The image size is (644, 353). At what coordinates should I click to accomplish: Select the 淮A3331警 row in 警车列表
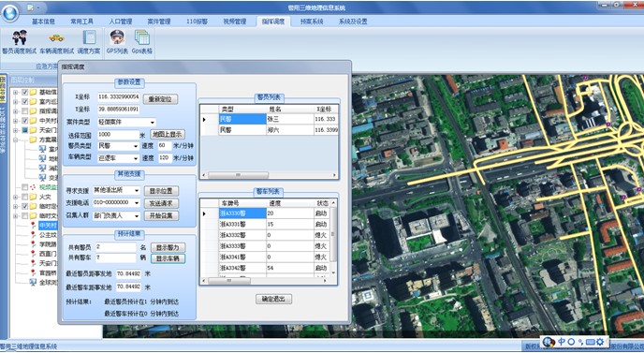coord(265,225)
